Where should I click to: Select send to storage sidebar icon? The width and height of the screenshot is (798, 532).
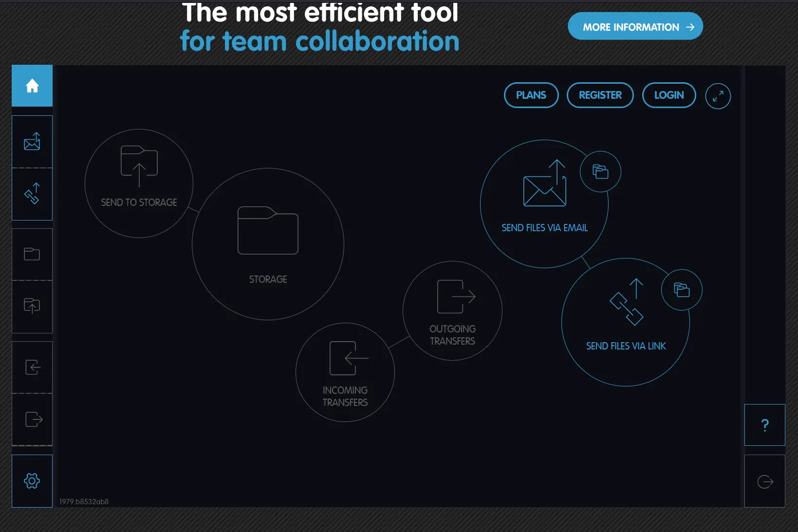(x=32, y=306)
